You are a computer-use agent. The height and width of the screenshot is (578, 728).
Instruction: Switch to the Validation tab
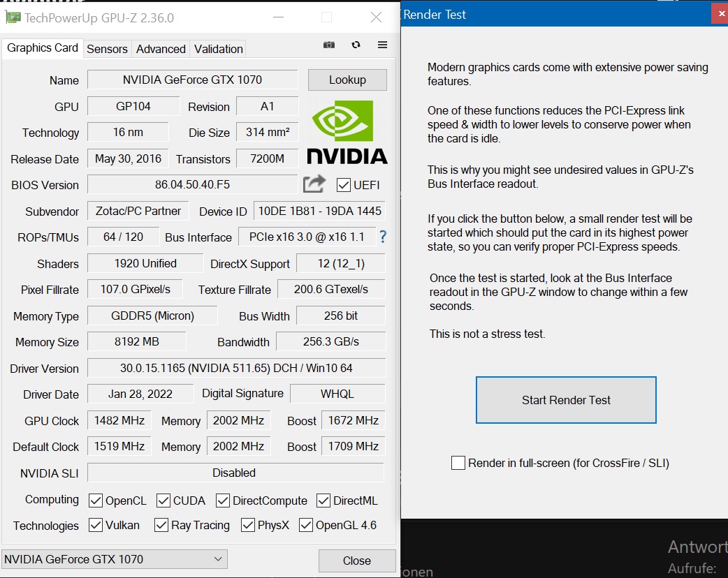(x=218, y=49)
